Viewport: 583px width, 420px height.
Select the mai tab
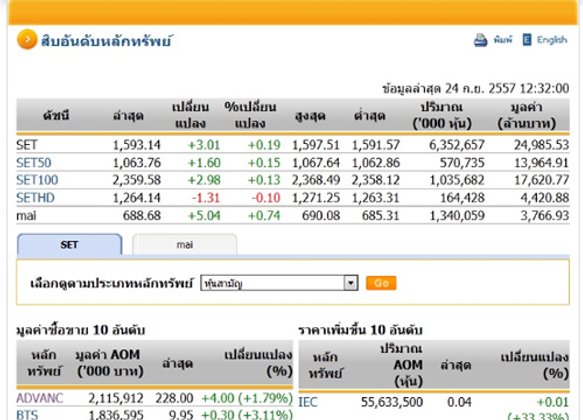point(184,245)
